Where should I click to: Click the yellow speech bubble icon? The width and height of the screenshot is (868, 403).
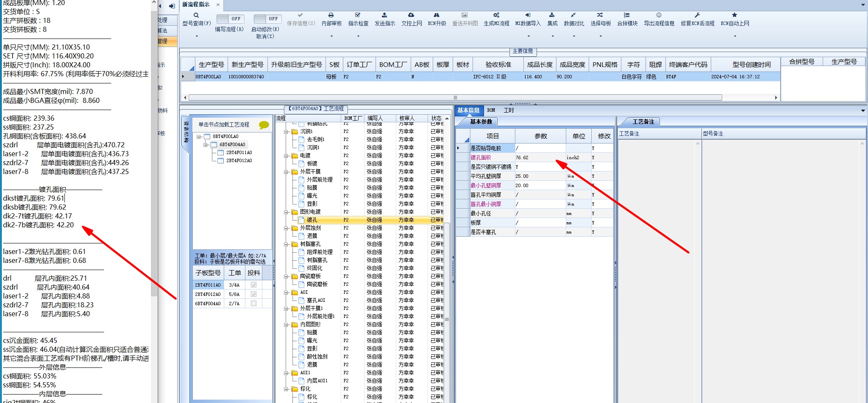tap(264, 125)
